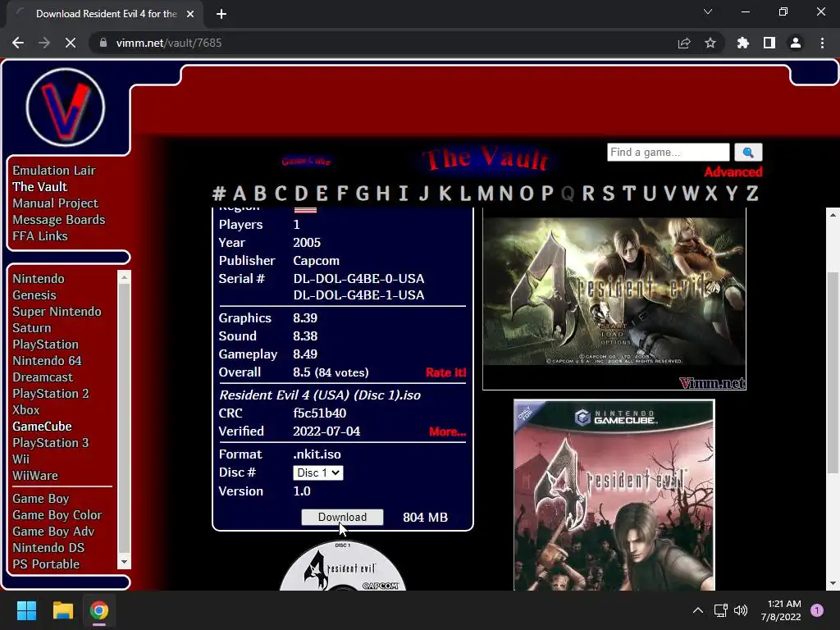This screenshot has height=630, width=840.
Task: Select Game Boy Color in the list
Action: coord(57,515)
